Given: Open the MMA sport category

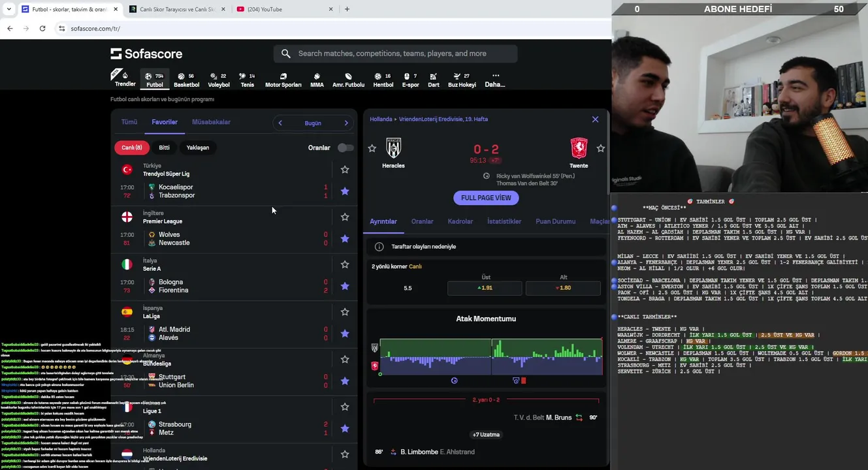Looking at the screenshot, I should [x=317, y=80].
